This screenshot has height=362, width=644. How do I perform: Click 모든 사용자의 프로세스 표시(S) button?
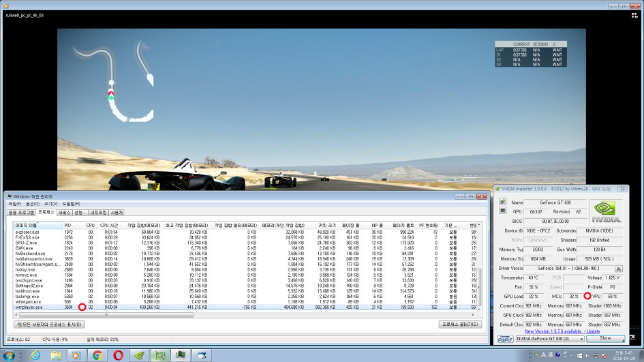49,325
